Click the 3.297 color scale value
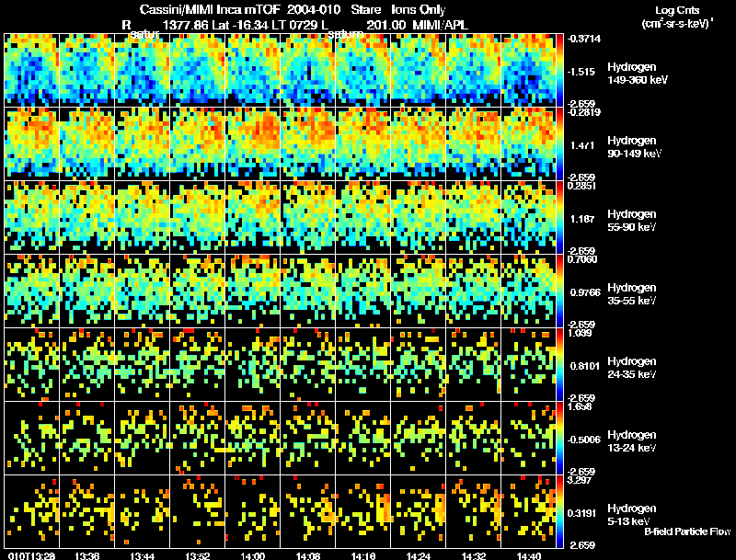The image size is (736, 560). (x=580, y=480)
